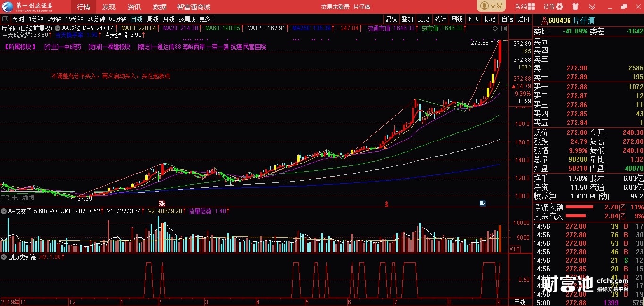Viewport: 644px width, 306px height.
Task: Click the 财 marker below the chart
Action: coord(483,203)
